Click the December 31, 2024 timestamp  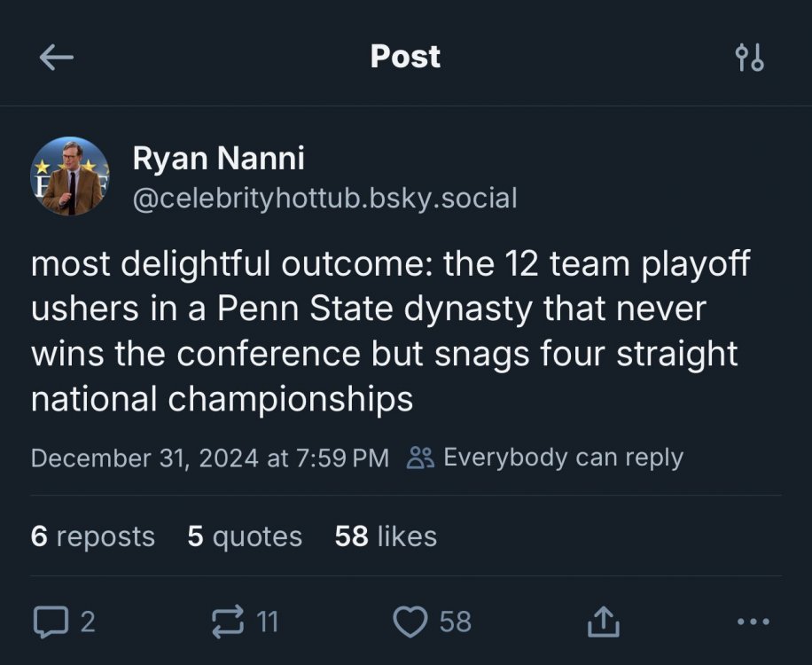[x=209, y=458]
